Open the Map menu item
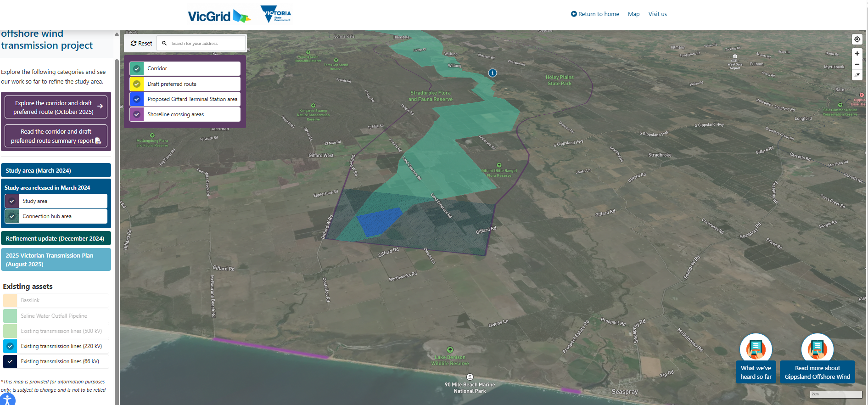The width and height of the screenshot is (868, 405). click(x=633, y=14)
